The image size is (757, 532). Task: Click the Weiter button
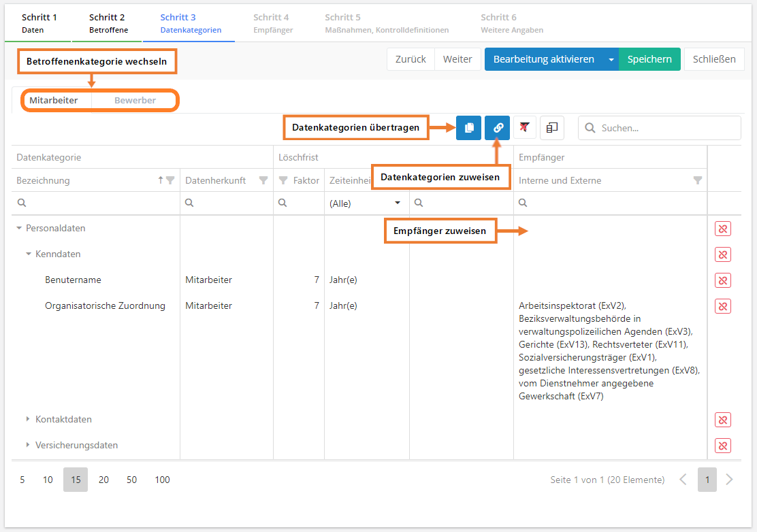[457, 59]
